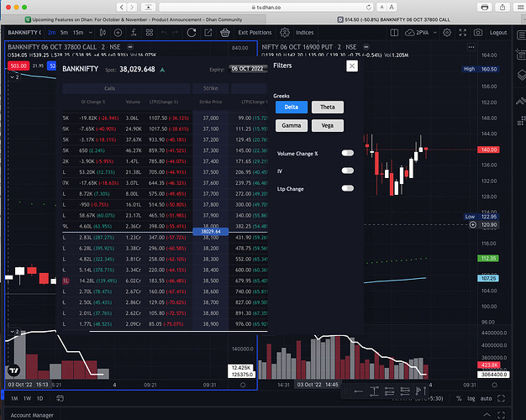Toggle the Ltp Change switch
This screenshot has width=526, height=420.
(x=348, y=188)
